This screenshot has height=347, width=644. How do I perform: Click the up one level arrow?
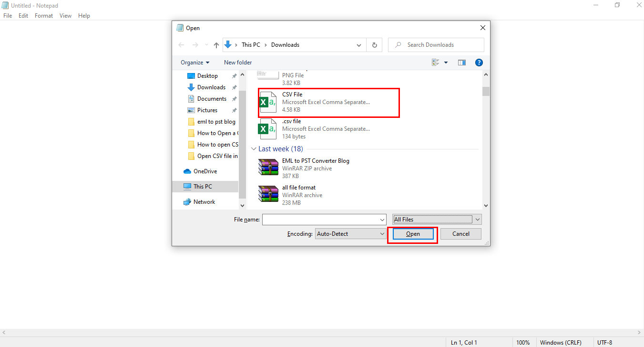(216, 44)
